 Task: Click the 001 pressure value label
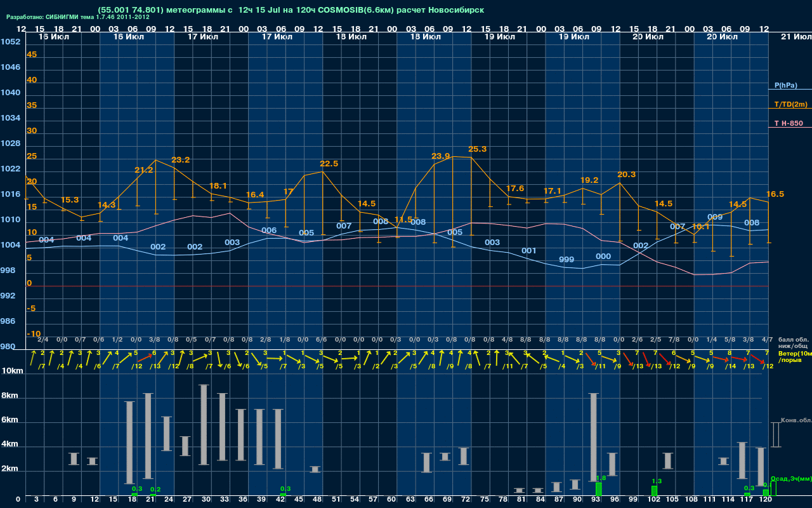point(529,251)
